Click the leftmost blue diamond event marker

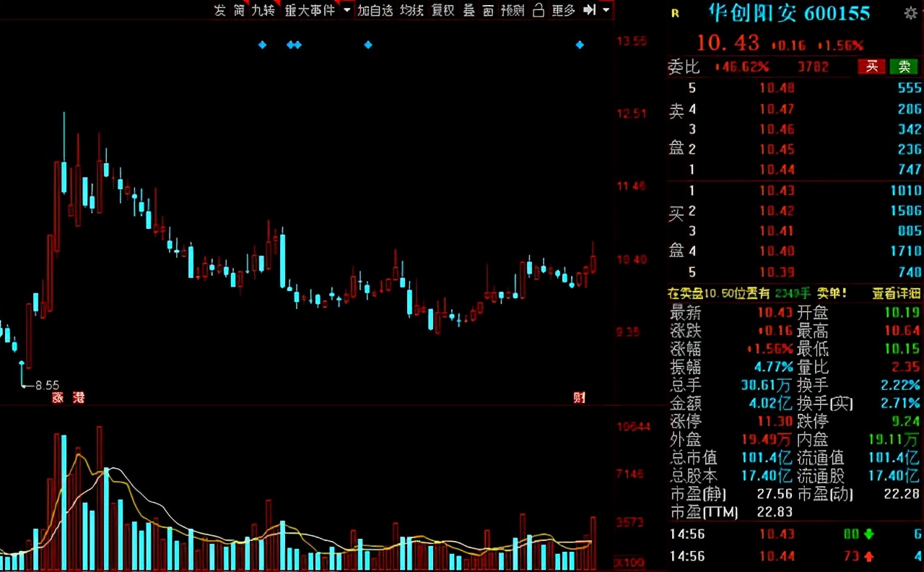point(262,45)
